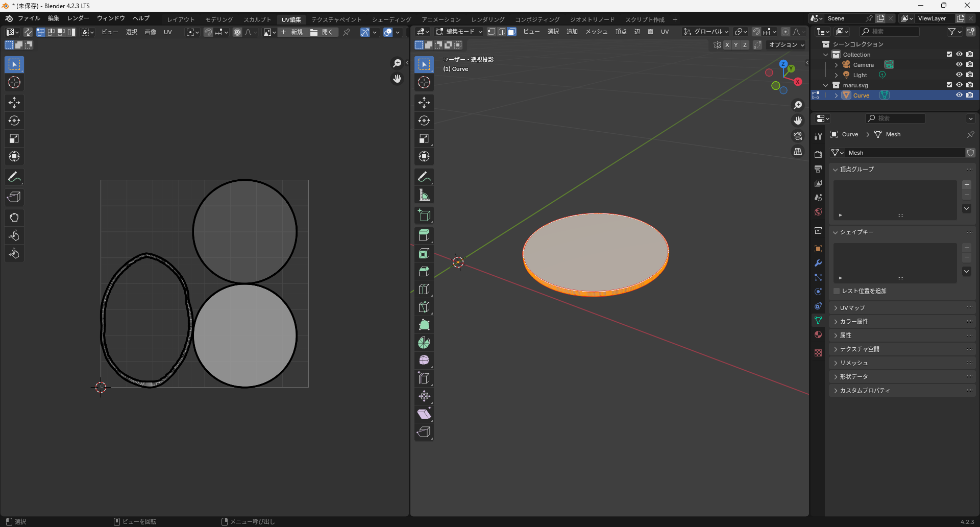
Task: Expand the Remesh panel
Action: pos(854,363)
